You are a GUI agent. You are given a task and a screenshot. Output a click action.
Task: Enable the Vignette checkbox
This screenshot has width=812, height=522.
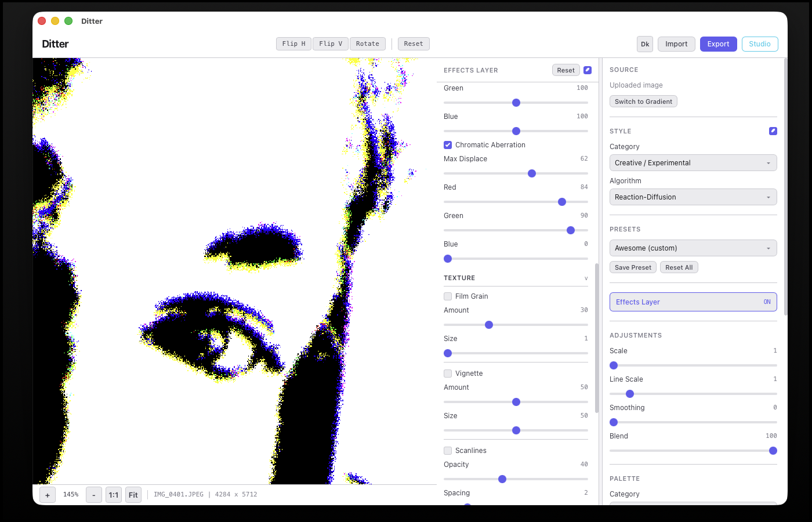448,374
